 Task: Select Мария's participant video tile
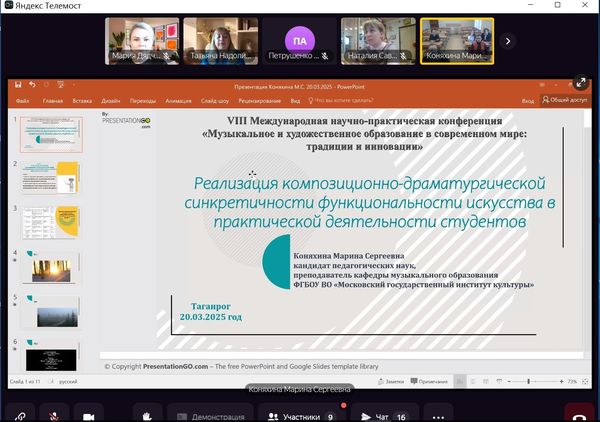coord(143,42)
